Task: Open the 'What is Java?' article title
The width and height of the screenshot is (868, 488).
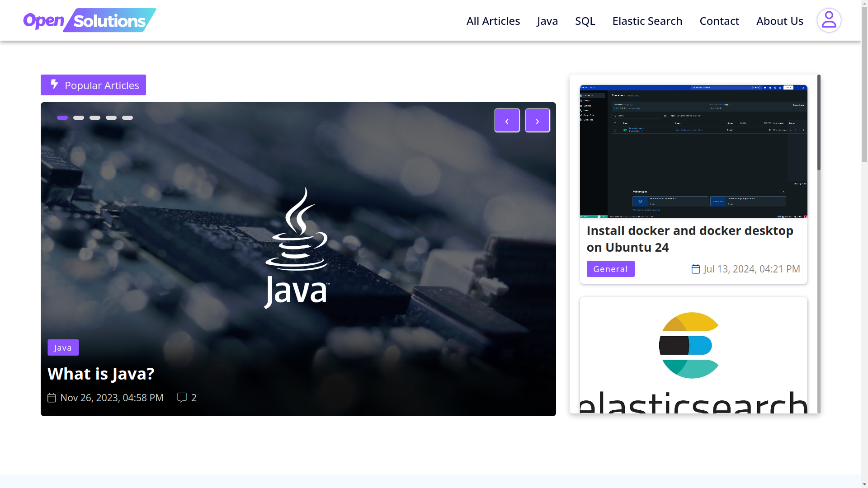Action: point(101,374)
